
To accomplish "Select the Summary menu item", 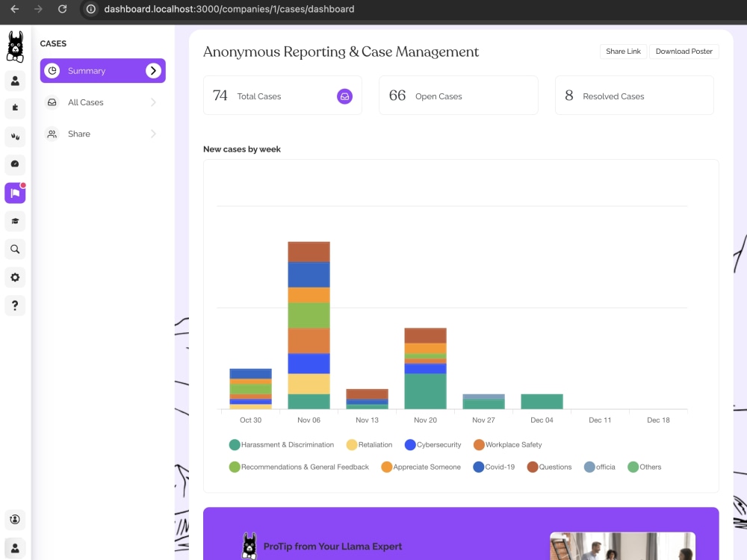I will click(x=103, y=70).
